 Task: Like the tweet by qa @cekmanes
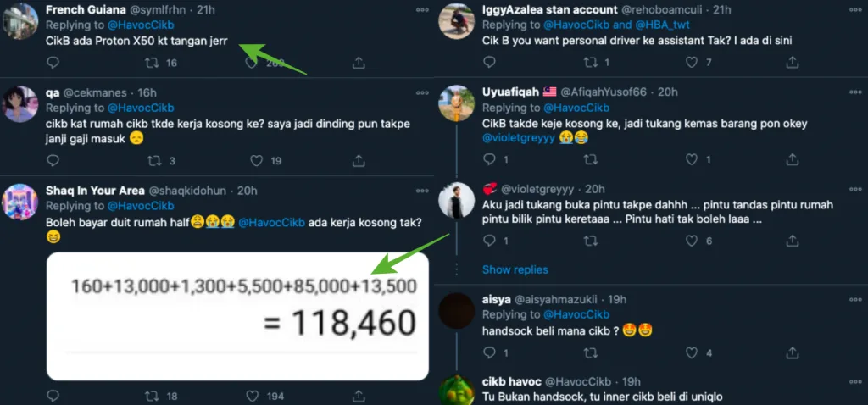[258, 160]
